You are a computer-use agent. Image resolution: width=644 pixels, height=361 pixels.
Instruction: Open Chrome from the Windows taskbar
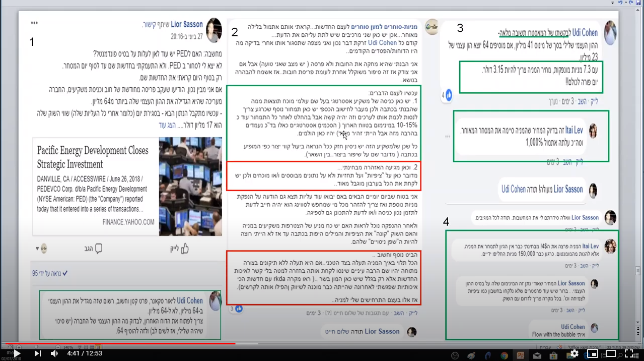(x=504, y=355)
